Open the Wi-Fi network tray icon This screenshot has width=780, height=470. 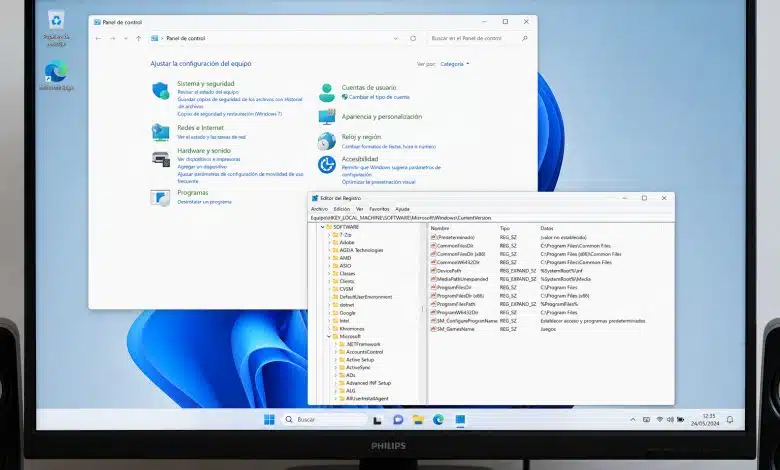pos(660,420)
